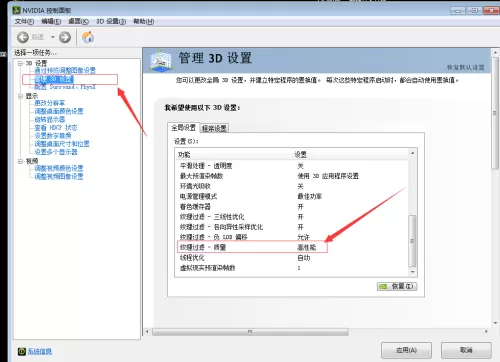Open the 桌面(K) menu
The height and width of the screenshot is (362, 500).
pos(78,21)
